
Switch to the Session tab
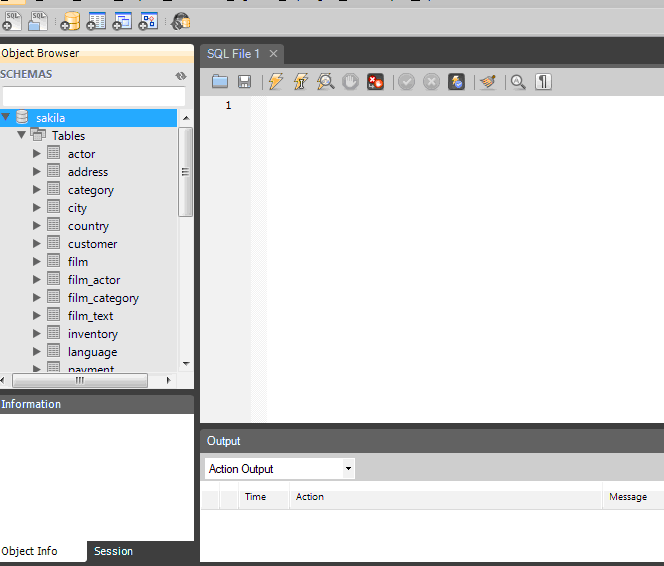click(x=113, y=551)
